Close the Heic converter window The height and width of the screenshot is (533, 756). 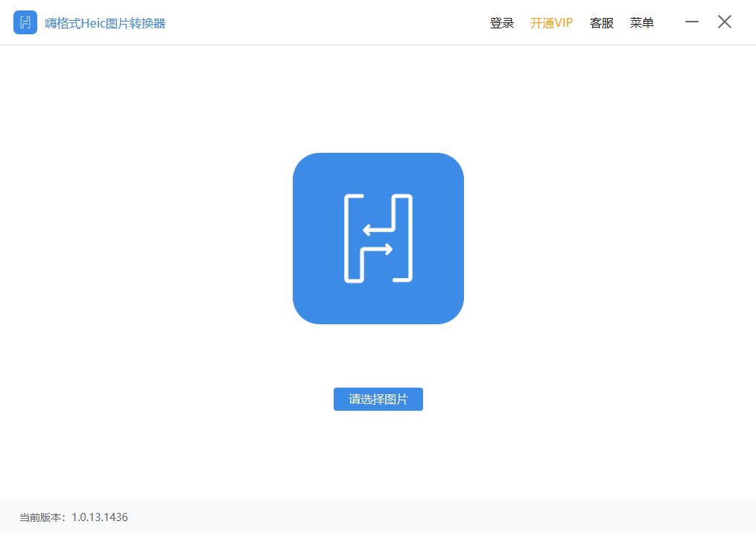coord(725,22)
